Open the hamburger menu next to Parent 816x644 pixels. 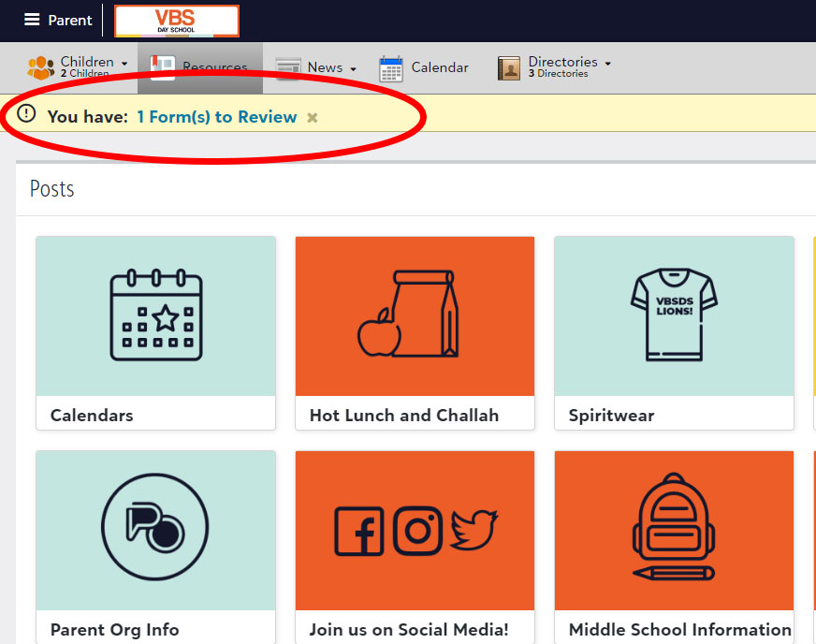(x=32, y=20)
